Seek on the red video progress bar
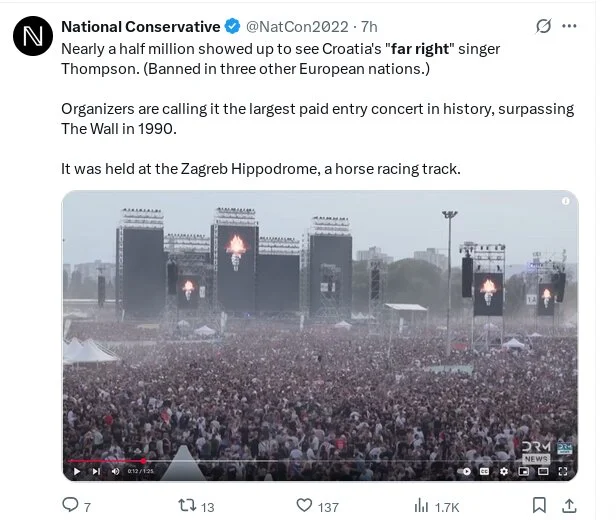Image resolution: width=616 pixels, height=520 pixels. tap(108, 461)
